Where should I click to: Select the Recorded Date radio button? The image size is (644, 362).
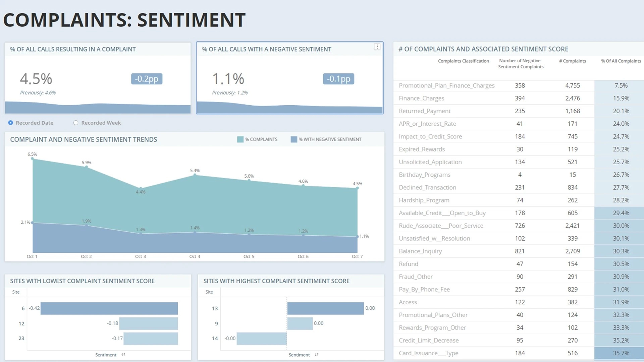pos(10,123)
